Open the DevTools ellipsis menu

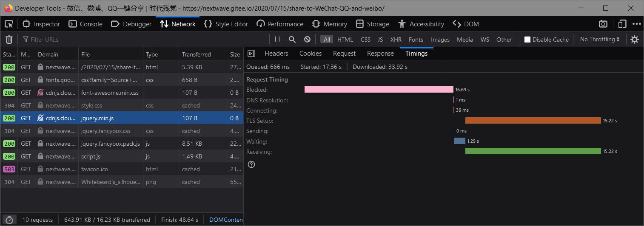tap(636, 24)
